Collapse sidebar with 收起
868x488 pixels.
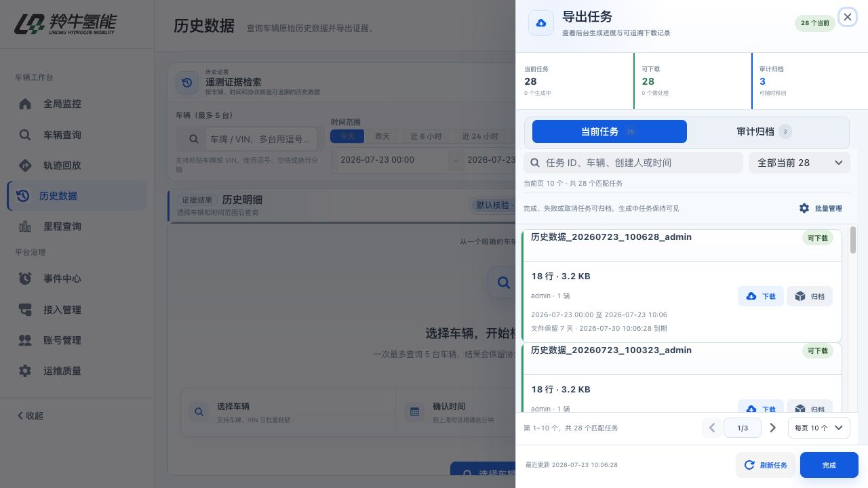(x=31, y=415)
